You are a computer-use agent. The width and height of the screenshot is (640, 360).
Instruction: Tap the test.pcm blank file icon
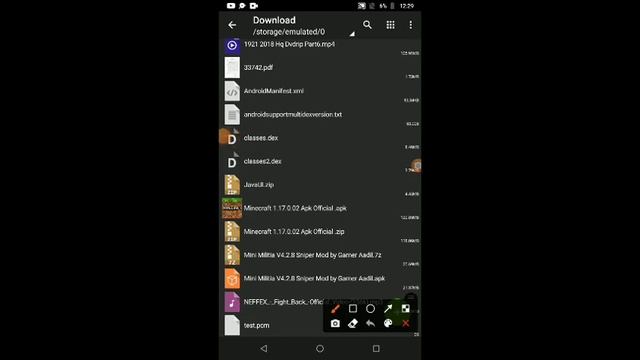pyautogui.click(x=232, y=326)
